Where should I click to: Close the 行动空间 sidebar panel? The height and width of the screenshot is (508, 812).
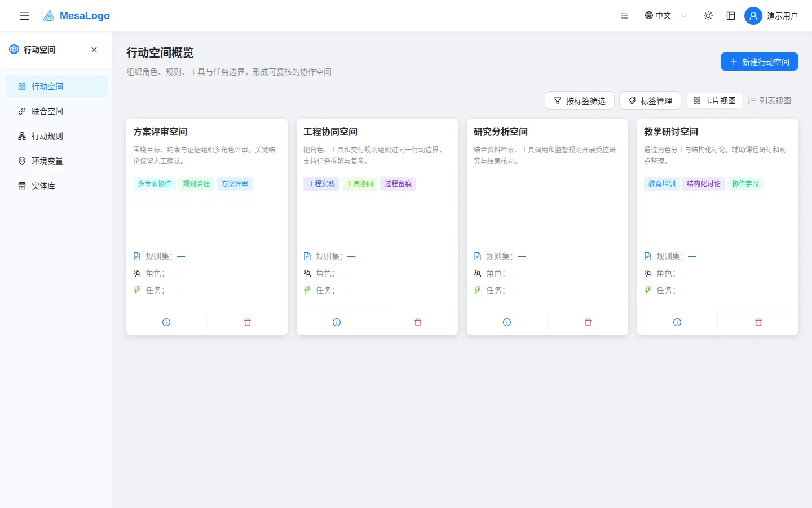click(x=94, y=50)
